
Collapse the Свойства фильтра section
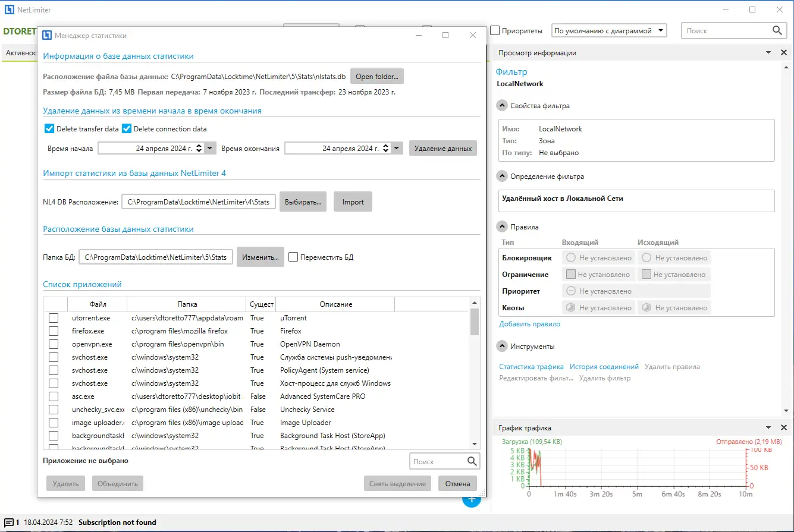point(503,106)
